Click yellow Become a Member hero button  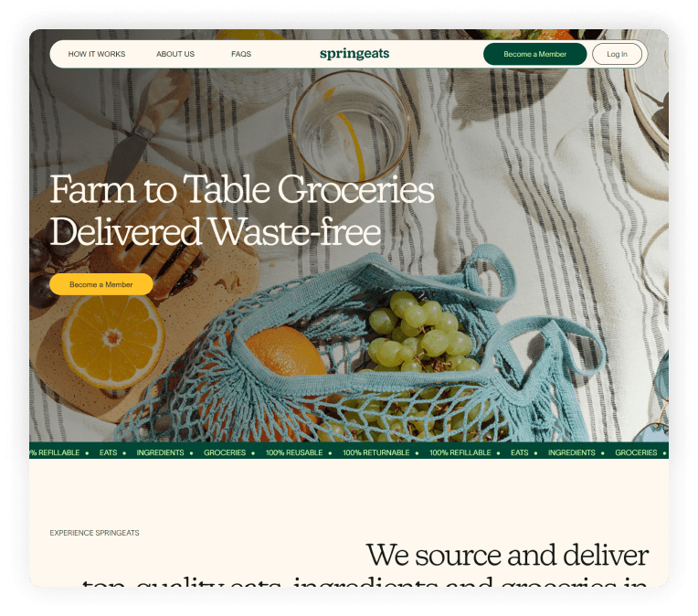[x=101, y=284]
